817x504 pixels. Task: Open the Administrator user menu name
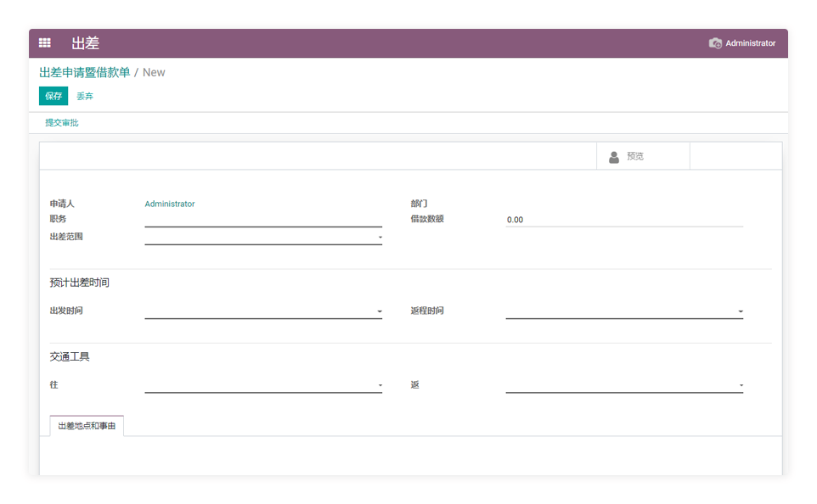coord(750,43)
